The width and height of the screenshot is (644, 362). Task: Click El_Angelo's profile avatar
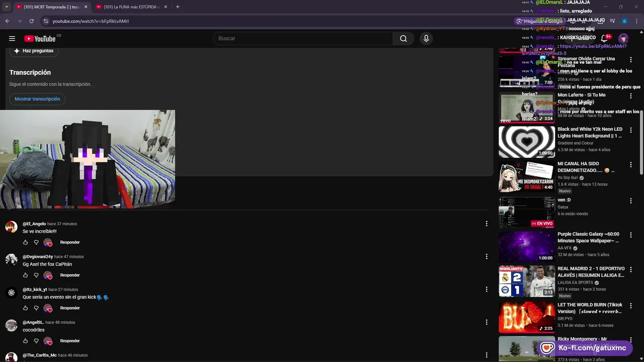coord(11,227)
